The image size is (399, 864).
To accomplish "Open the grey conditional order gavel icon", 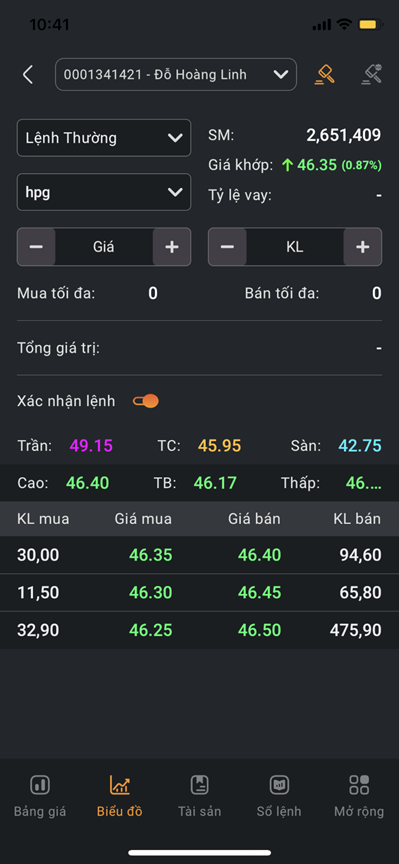I will 371,74.
